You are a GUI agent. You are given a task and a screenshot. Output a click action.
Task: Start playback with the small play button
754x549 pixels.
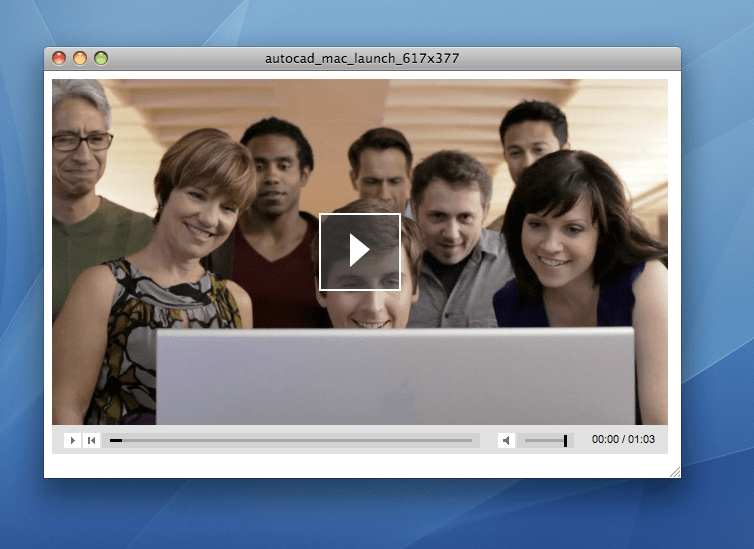[x=73, y=440]
